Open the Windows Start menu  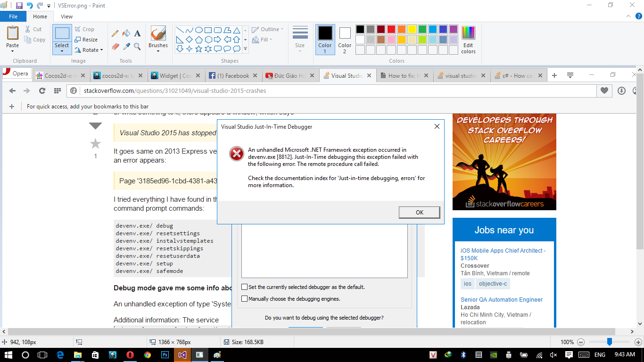[x=8, y=355]
